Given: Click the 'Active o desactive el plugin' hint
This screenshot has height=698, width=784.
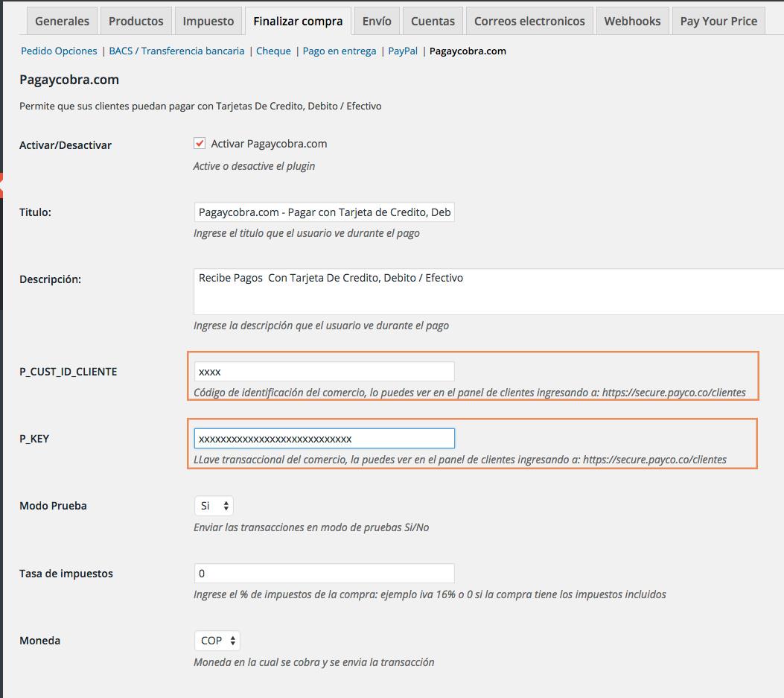Looking at the screenshot, I should (254, 166).
